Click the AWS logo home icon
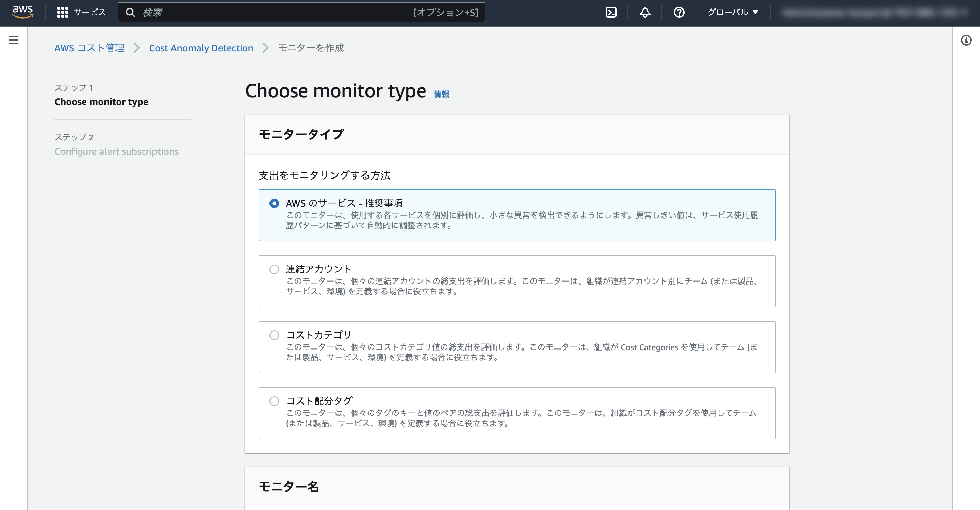Image resolution: width=980 pixels, height=510 pixels. 23,12
